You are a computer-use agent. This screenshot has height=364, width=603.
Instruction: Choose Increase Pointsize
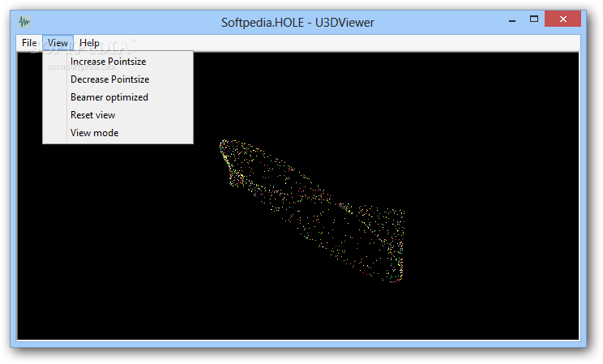[x=118, y=62]
